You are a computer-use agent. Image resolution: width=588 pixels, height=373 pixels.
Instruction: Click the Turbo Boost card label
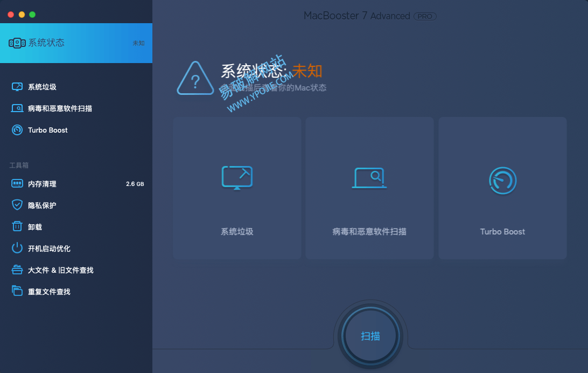502,232
